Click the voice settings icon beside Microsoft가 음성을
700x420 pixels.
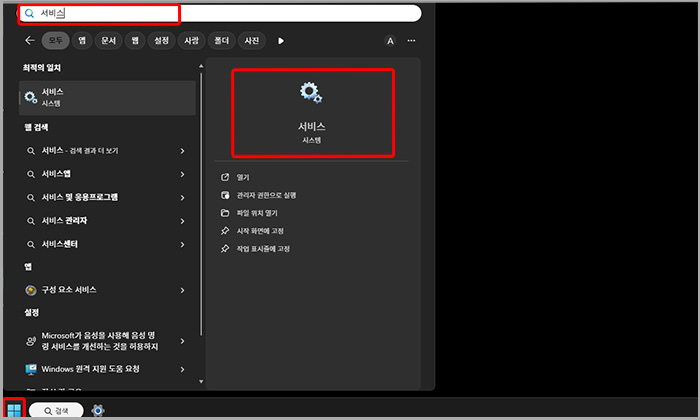click(x=31, y=341)
